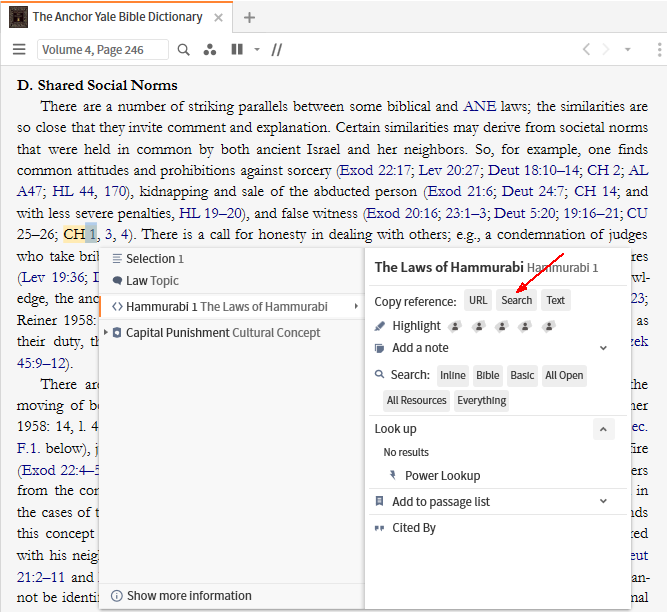Expand the Add to passage list section
This screenshot has height=612, width=667.
tap(603, 502)
